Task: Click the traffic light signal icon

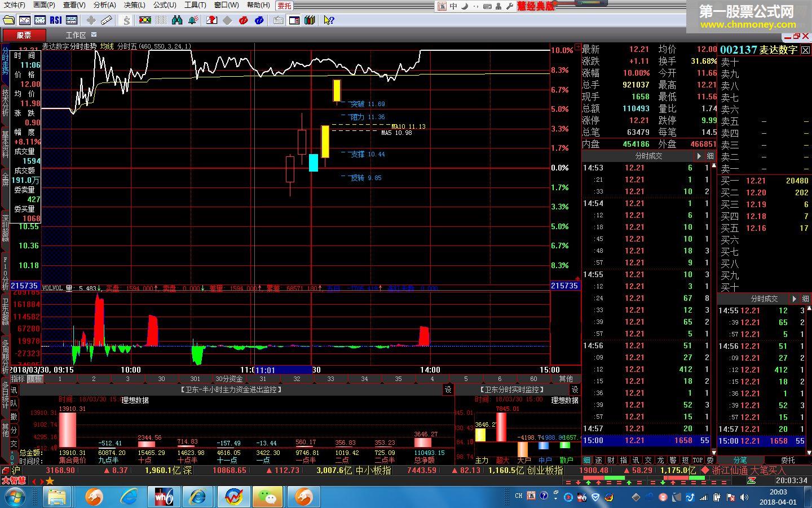Action: click(145, 20)
